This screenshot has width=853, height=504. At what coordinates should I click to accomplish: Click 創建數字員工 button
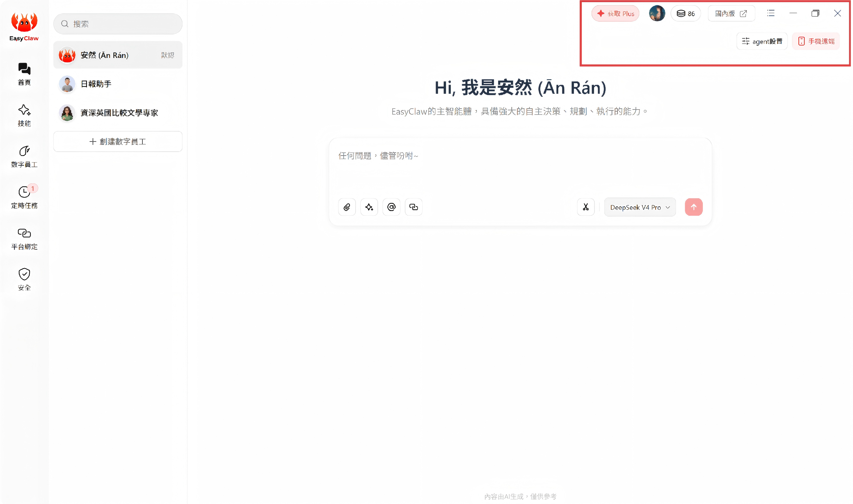click(x=117, y=142)
